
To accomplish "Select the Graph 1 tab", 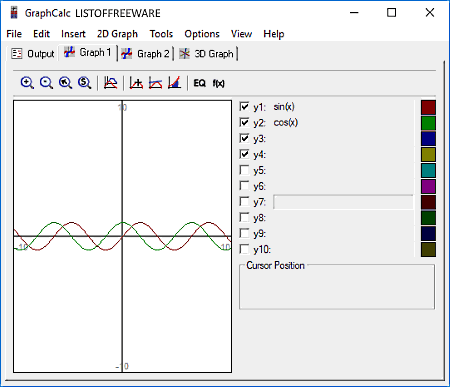I will pos(87,53).
